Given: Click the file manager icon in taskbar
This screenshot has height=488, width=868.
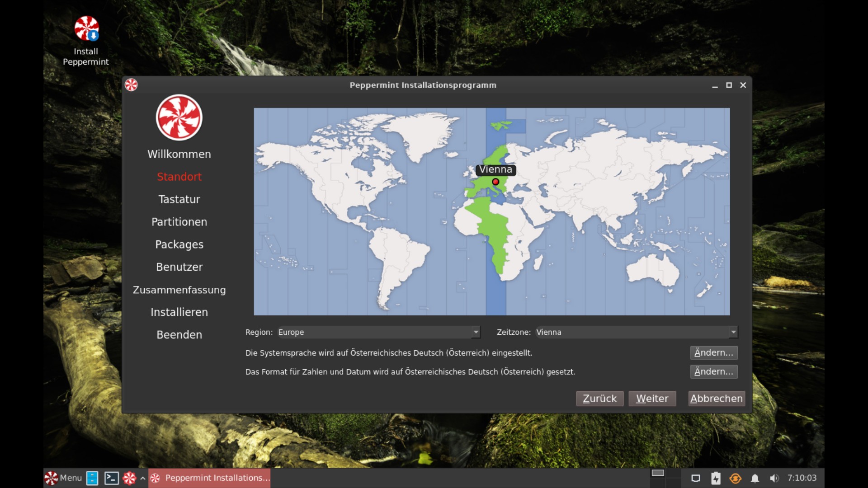Looking at the screenshot, I should coord(92,478).
